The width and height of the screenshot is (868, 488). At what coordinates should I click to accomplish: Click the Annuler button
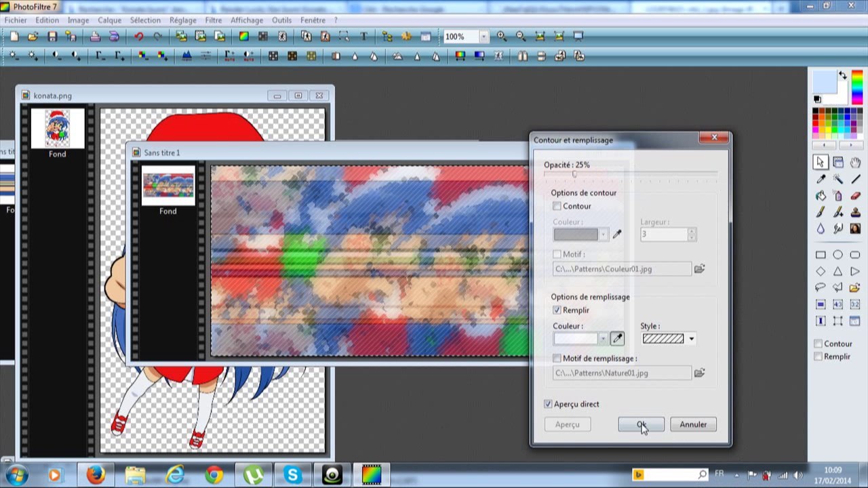click(x=693, y=424)
